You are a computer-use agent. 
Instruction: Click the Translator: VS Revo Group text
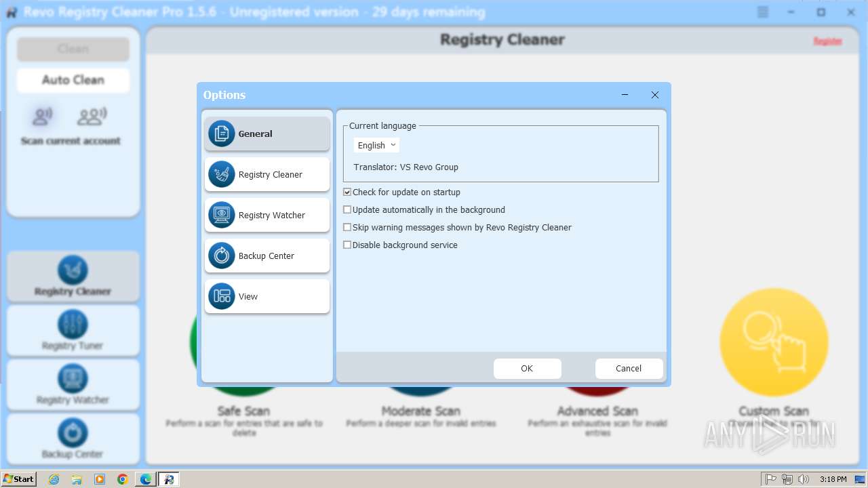pyautogui.click(x=406, y=167)
